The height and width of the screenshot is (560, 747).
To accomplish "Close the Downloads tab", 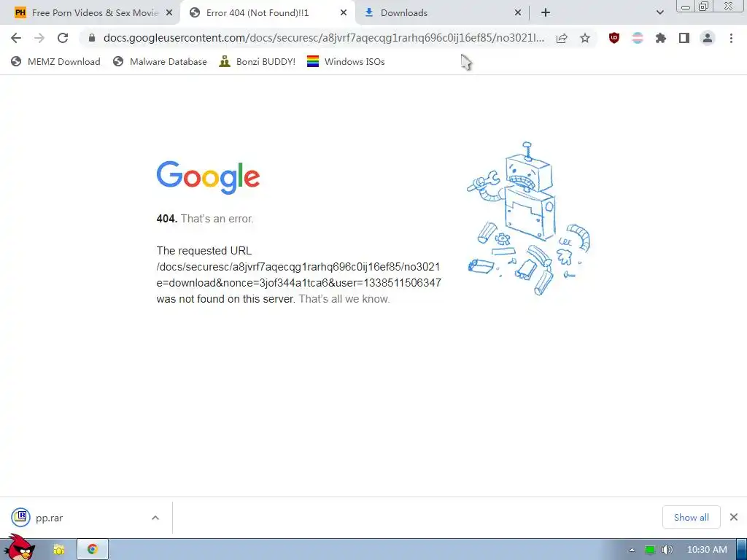I will [x=518, y=13].
